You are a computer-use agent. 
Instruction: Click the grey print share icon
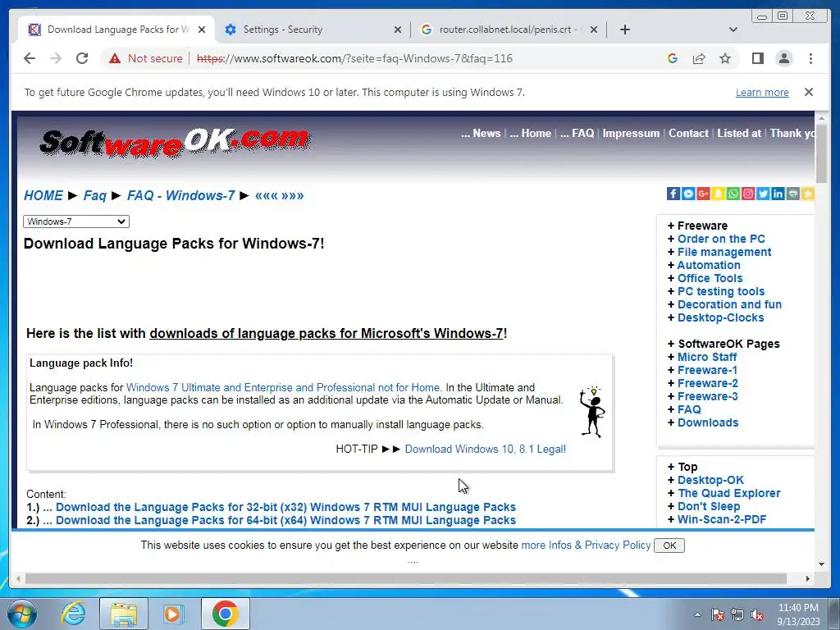[x=793, y=194]
